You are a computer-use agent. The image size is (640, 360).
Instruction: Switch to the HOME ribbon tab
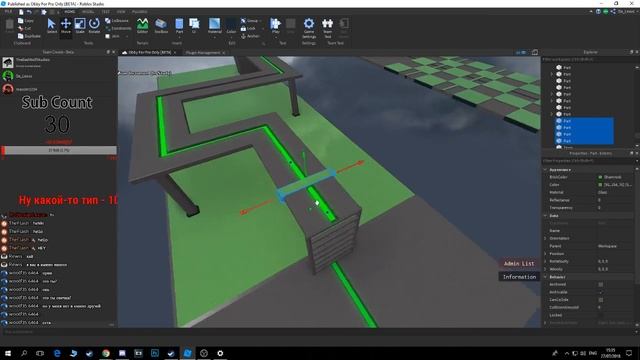(69, 12)
